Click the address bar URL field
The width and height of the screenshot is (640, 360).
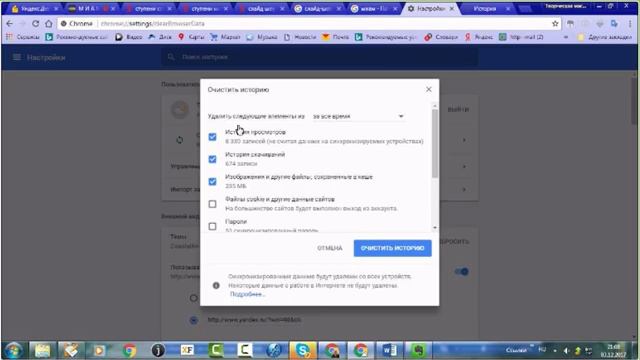310,24
